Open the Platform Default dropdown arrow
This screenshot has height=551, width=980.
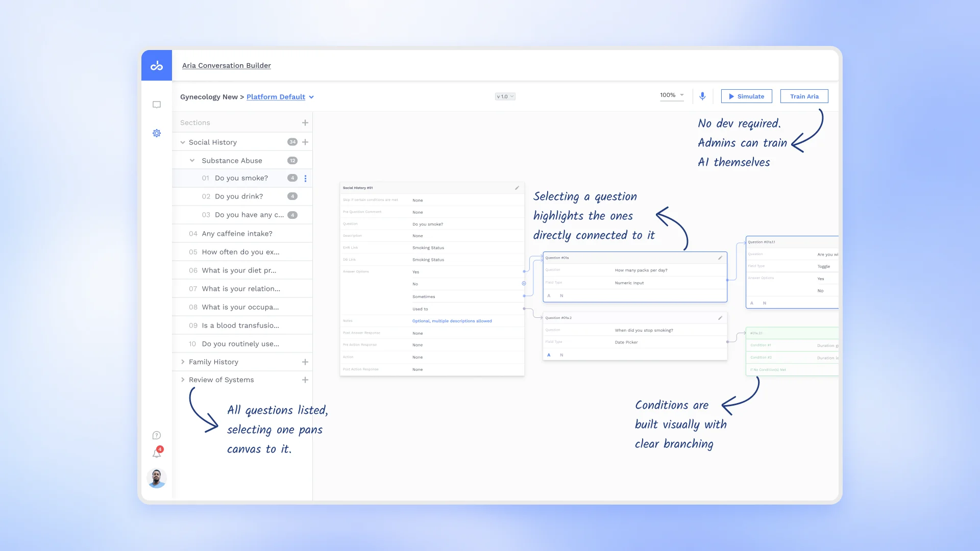[311, 97]
